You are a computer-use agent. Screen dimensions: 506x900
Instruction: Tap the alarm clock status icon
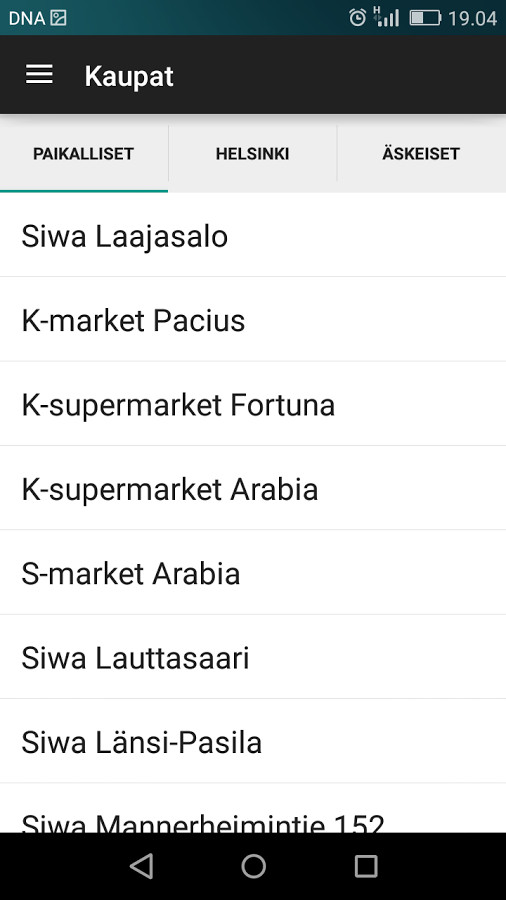tap(357, 18)
